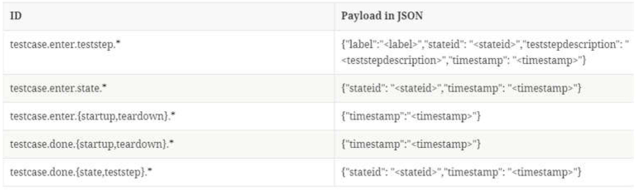Select the testcase.done.{state,teststep}.* ID cell
This screenshot has height=192, width=644.
(81, 172)
